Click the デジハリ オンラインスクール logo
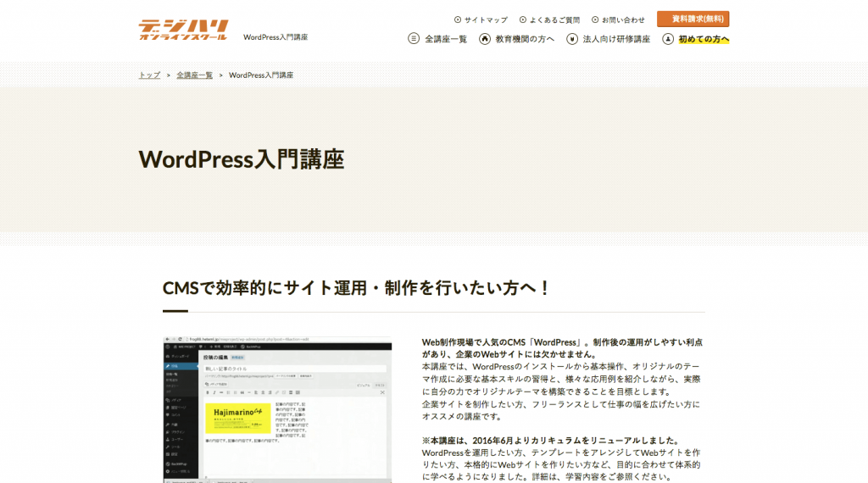The height and width of the screenshot is (483, 868). tap(183, 30)
